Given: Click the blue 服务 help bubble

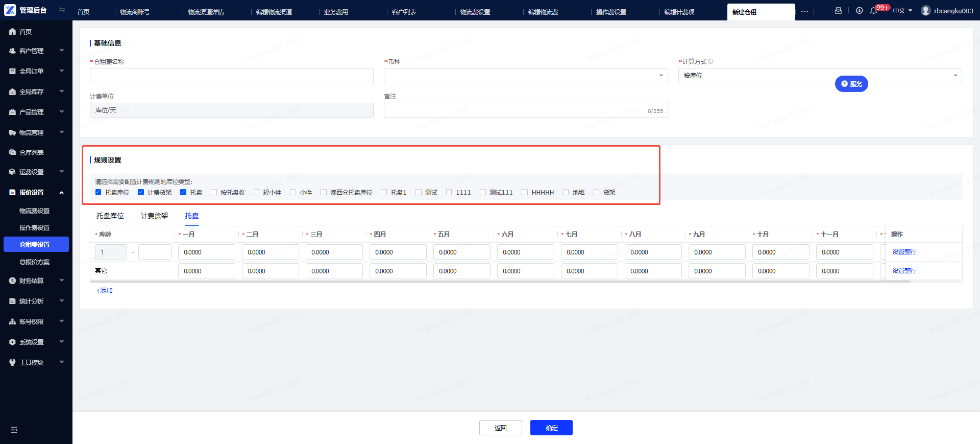Looking at the screenshot, I should point(851,84).
